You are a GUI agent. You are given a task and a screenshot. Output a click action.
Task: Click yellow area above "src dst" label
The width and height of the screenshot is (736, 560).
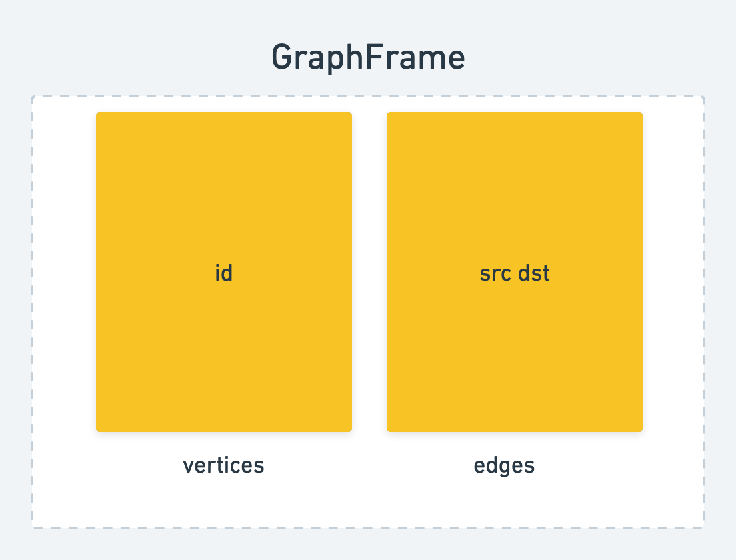tap(515, 188)
